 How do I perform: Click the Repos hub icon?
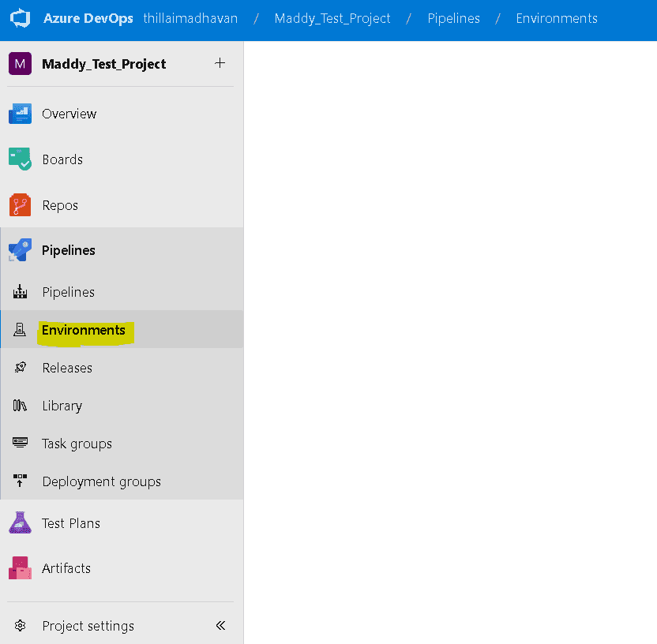[20, 204]
